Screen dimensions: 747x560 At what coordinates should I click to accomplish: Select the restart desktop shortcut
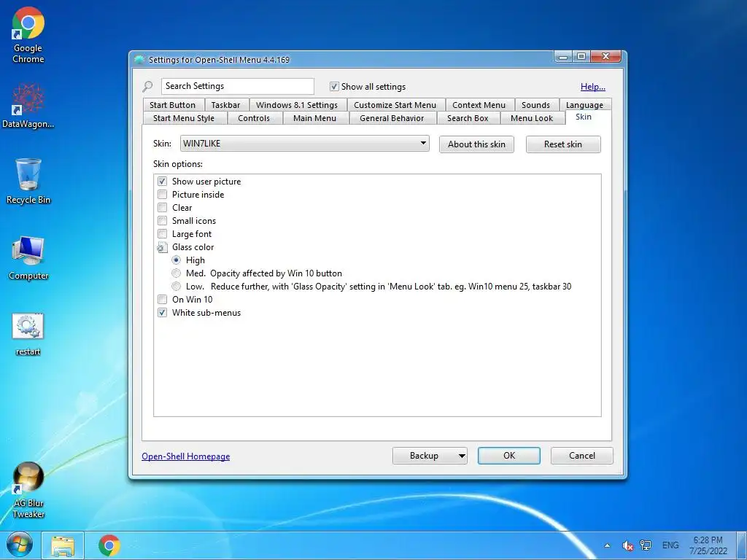click(28, 334)
